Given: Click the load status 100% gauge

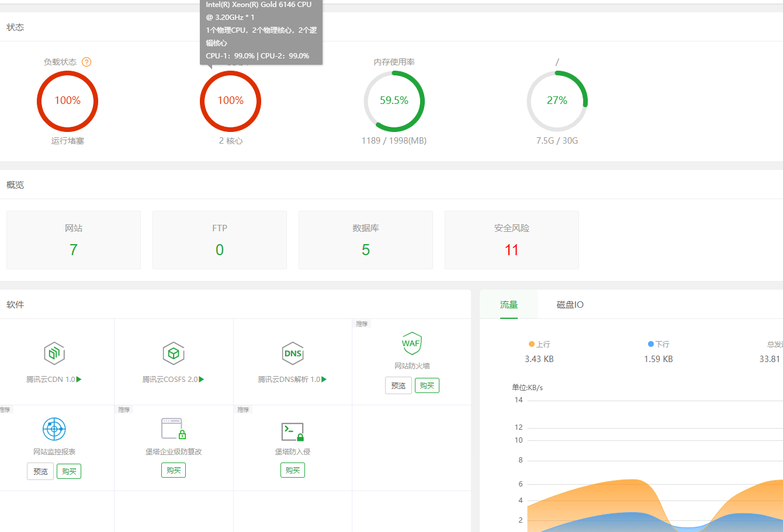Looking at the screenshot, I should tap(67, 101).
